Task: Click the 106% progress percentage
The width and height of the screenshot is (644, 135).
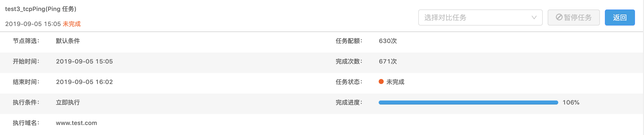Action: click(571, 102)
